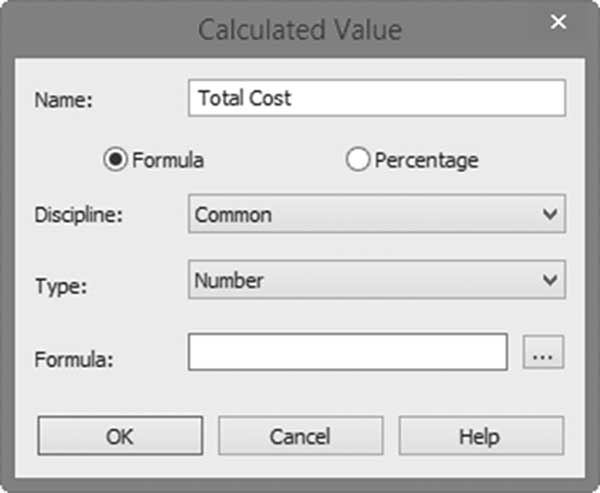The width and height of the screenshot is (600, 493).
Task: Close the Calculated Value dialog
Action: [x=558, y=22]
